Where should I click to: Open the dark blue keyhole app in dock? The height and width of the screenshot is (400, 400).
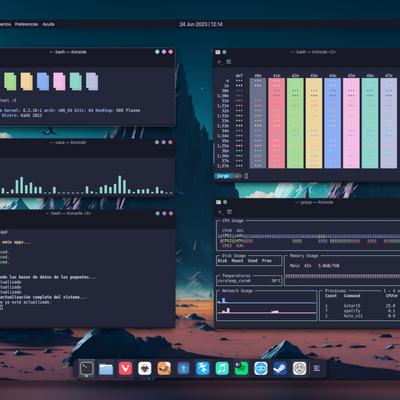coord(183,369)
